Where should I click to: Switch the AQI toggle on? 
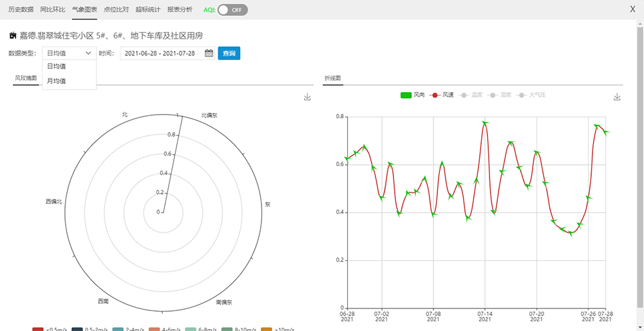pos(232,10)
